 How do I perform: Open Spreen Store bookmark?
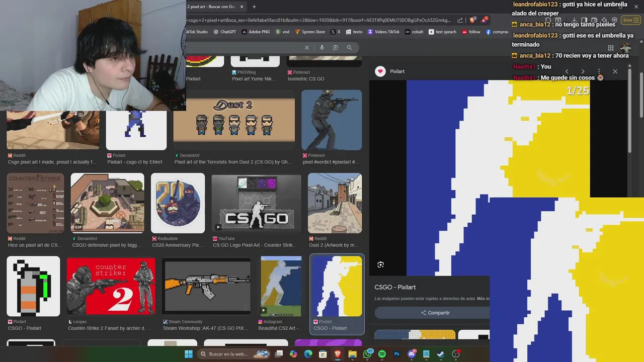(x=310, y=32)
